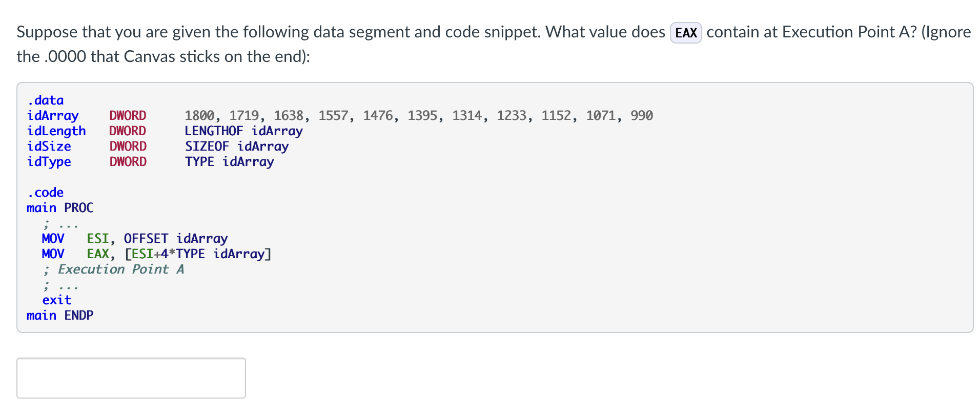Image resolution: width=980 pixels, height=417 pixels.
Task: Select the idArray variable name
Action: pos(53,115)
